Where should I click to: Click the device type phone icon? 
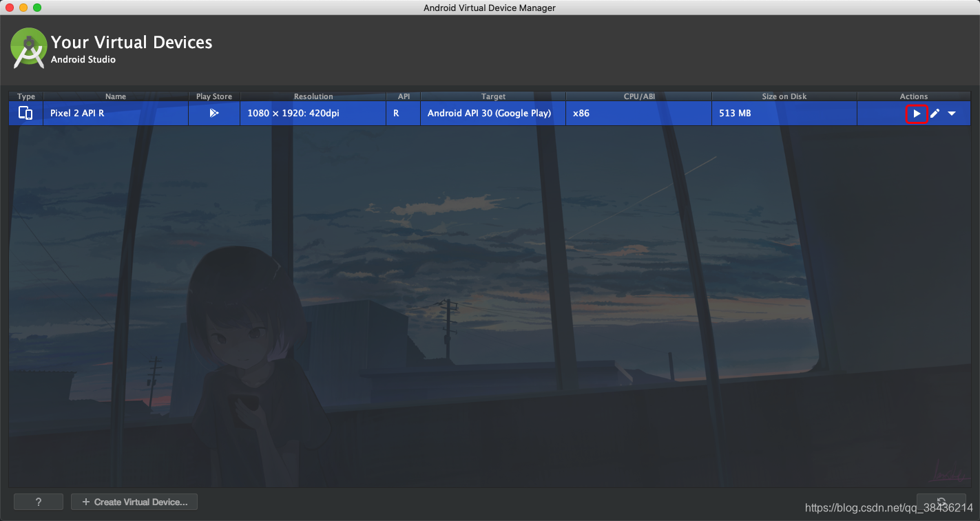click(25, 113)
